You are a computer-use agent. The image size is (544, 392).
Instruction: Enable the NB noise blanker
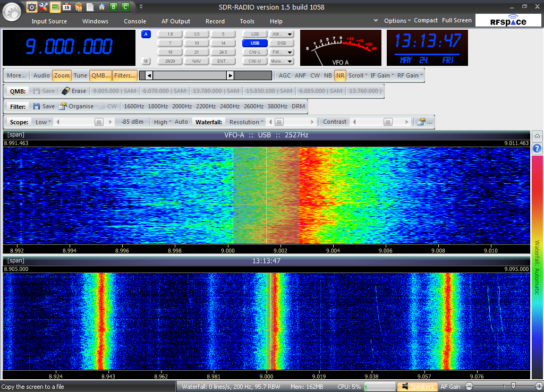[328, 75]
